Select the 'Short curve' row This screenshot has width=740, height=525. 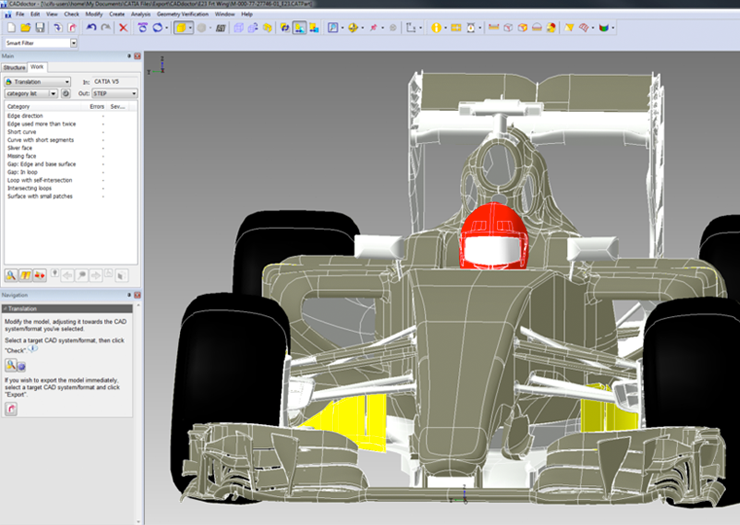(x=70, y=132)
